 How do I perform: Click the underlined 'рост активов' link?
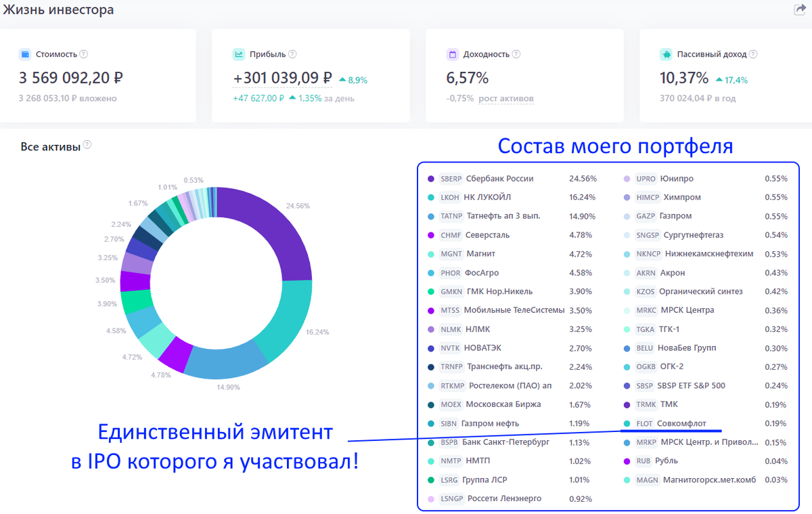coord(506,98)
